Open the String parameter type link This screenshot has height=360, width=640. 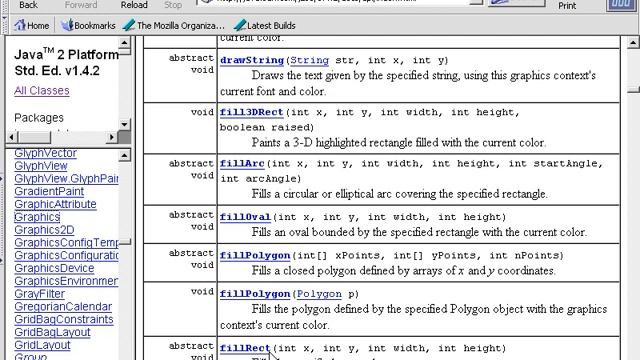point(309,60)
